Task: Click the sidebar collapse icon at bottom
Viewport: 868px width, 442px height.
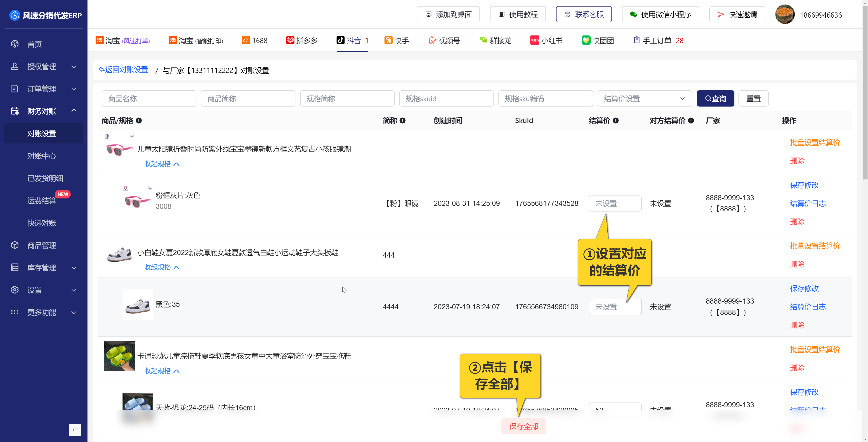Action: tap(75, 430)
